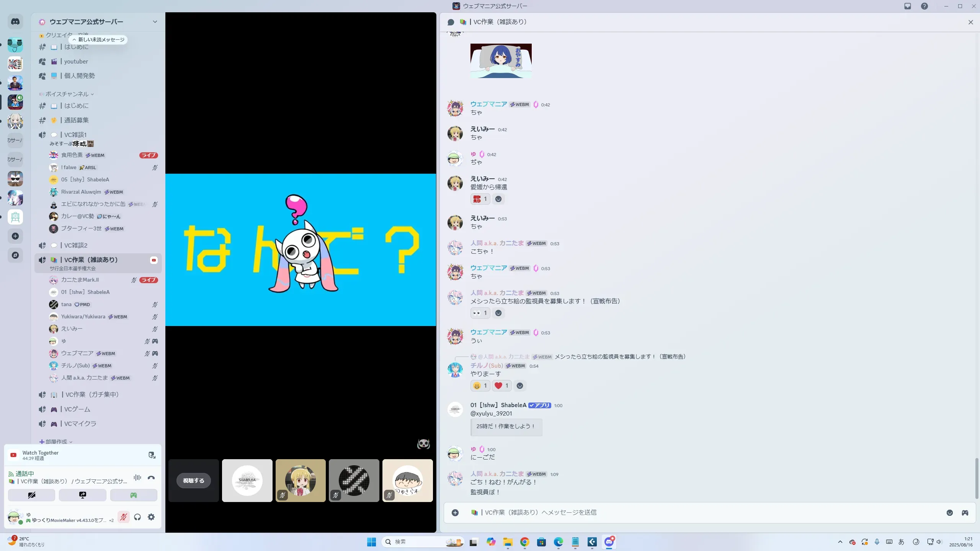Open the youtuber channel

76,62
